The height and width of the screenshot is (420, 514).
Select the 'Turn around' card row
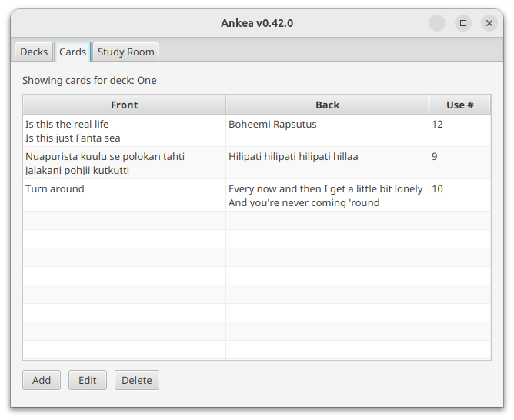pos(55,189)
